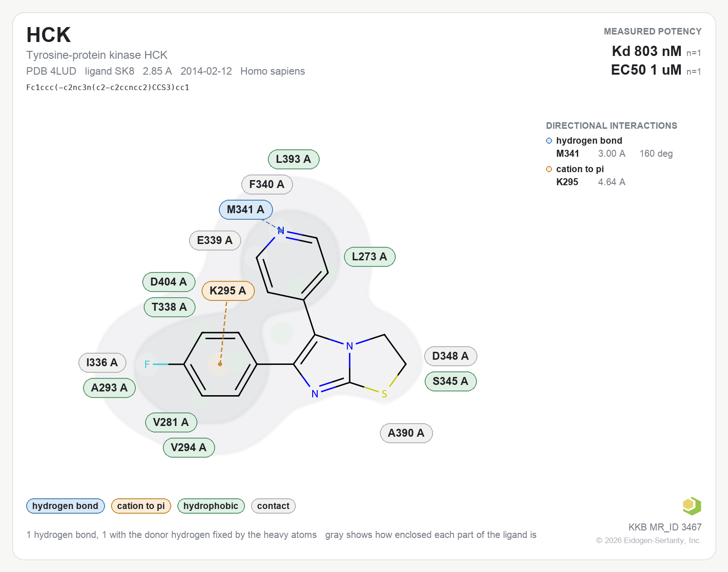Select the E339 A residue label
728x572 pixels.
(215, 240)
